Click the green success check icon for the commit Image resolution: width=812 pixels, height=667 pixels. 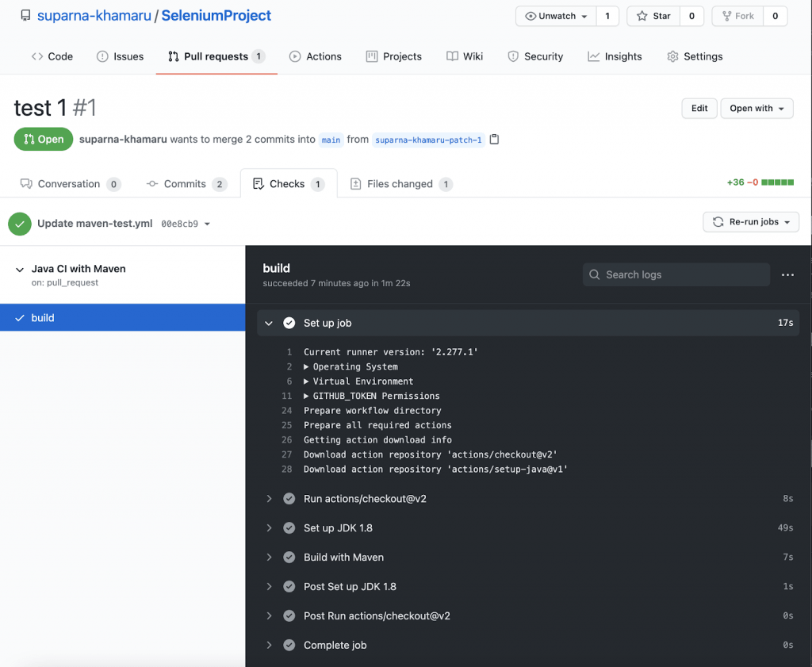[20, 224]
